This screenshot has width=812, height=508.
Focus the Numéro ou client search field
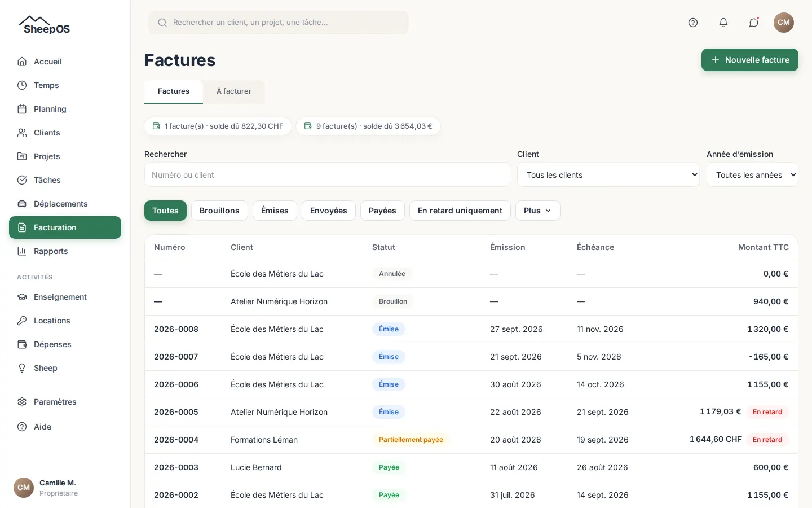[x=327, y=175]
